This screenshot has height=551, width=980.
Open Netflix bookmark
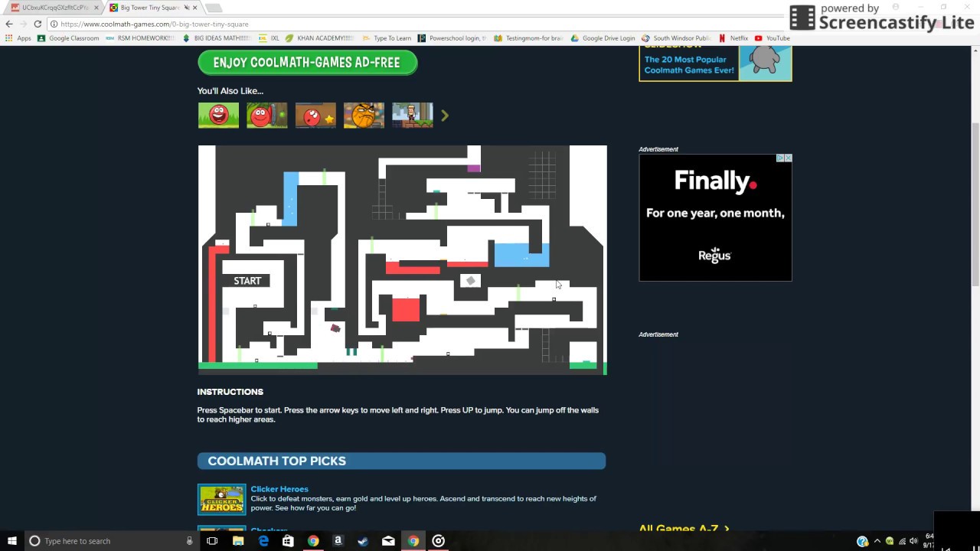click(x=733, y=38)
